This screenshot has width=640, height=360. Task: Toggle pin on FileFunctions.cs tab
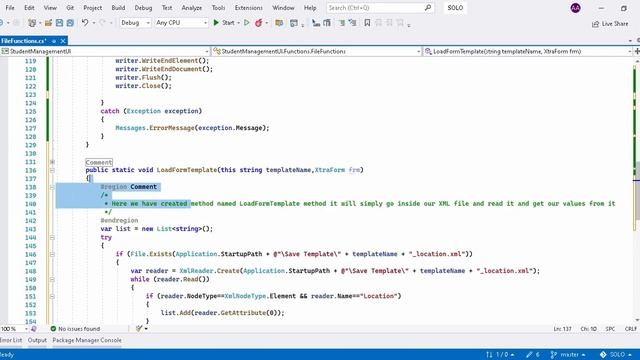(x=54, y=41)
